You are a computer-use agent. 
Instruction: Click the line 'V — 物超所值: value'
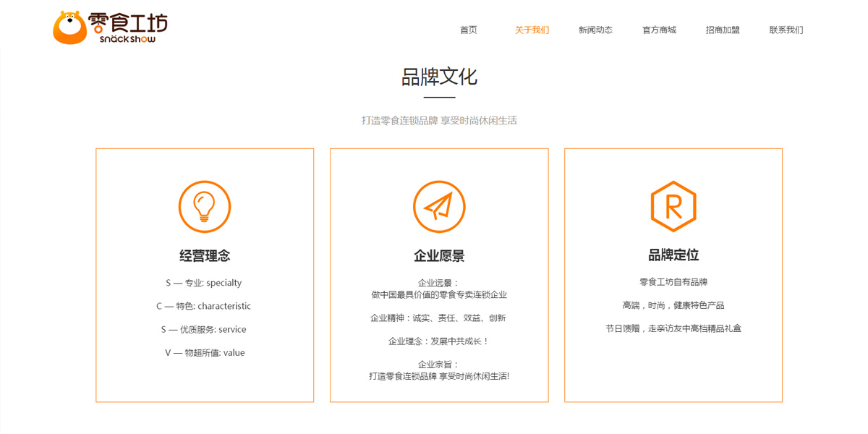205,353
